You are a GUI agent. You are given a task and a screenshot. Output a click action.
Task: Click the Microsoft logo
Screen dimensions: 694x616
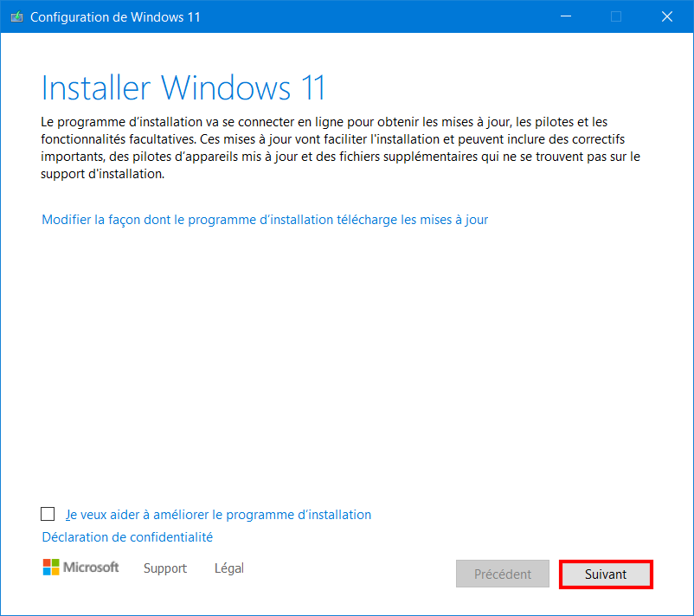tap(80, 567)
